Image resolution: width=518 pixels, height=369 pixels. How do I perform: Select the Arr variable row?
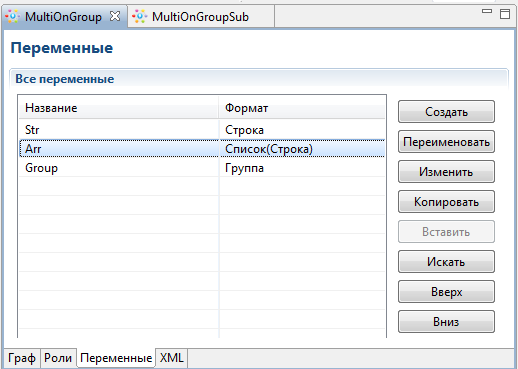click(x=202, y=149)
